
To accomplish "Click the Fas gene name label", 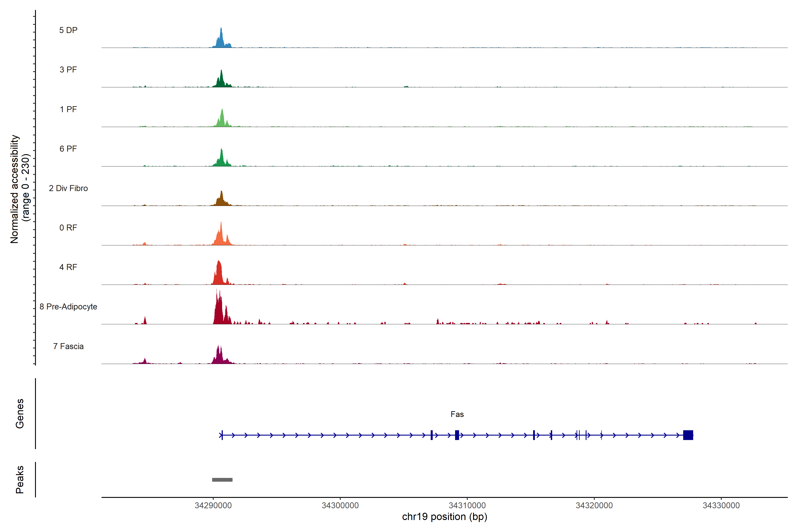I will click(457, 414).
